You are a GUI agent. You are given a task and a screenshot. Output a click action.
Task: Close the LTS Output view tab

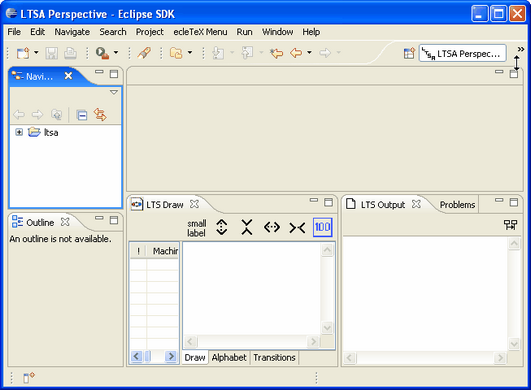point(416,204)
